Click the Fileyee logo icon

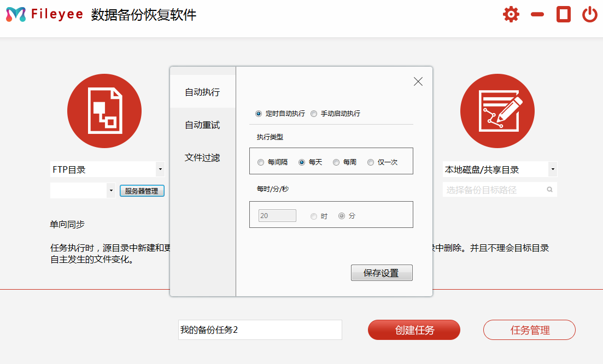16,15
